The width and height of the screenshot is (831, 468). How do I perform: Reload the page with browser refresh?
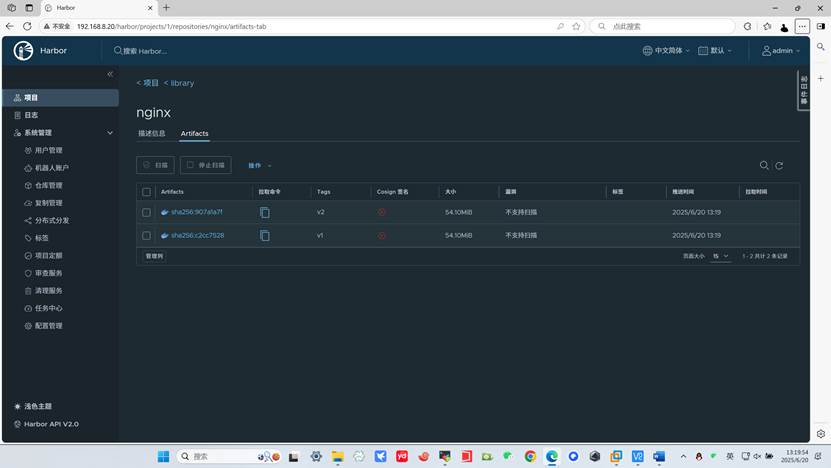[27, 26]
